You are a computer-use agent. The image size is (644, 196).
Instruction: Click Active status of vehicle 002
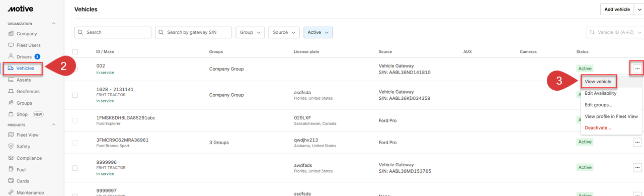point(585,69)
